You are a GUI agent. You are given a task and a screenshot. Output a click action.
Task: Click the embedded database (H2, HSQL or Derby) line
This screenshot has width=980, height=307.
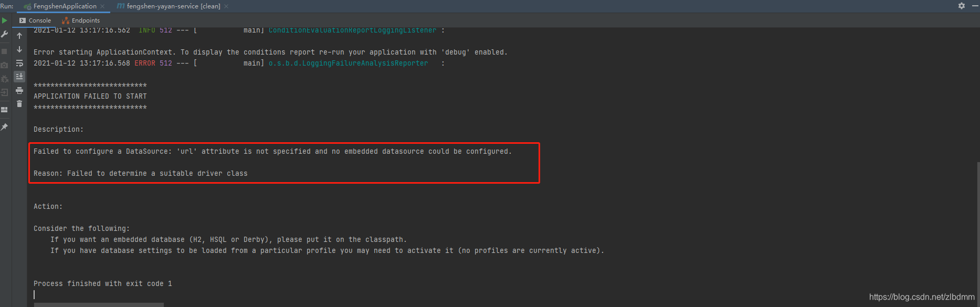[x=228, y=239]
